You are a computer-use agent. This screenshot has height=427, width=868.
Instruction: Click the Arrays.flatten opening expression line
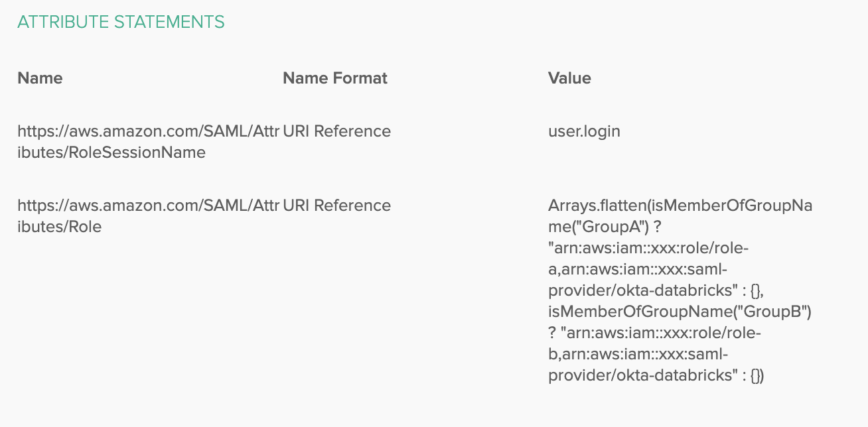[x=680, y=206]
